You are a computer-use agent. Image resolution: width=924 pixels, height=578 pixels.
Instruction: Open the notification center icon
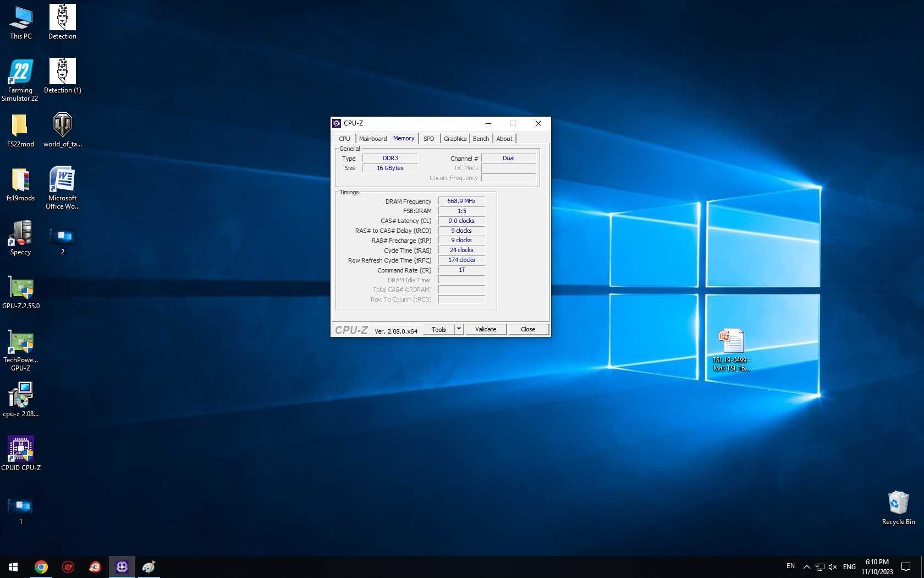906,566
